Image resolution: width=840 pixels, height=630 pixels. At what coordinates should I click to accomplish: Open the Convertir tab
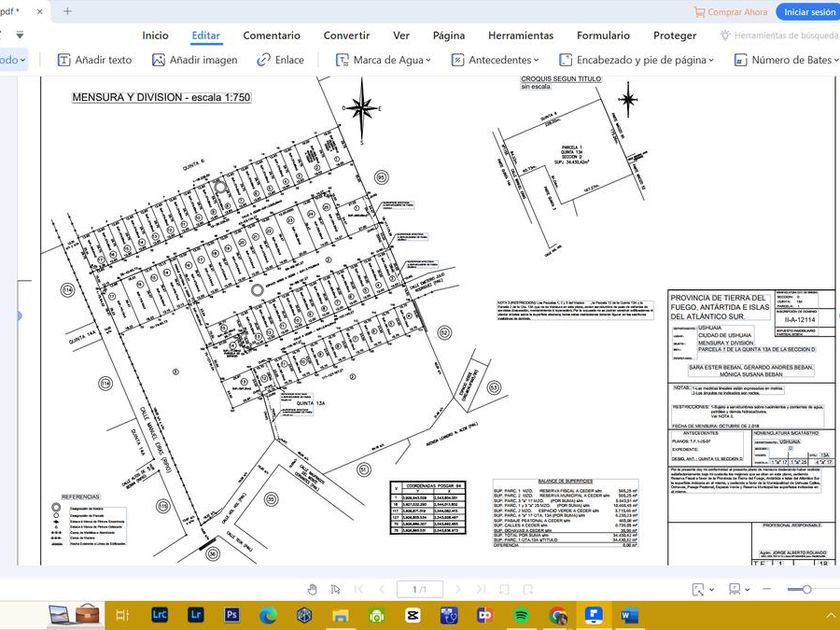point(346,35)
